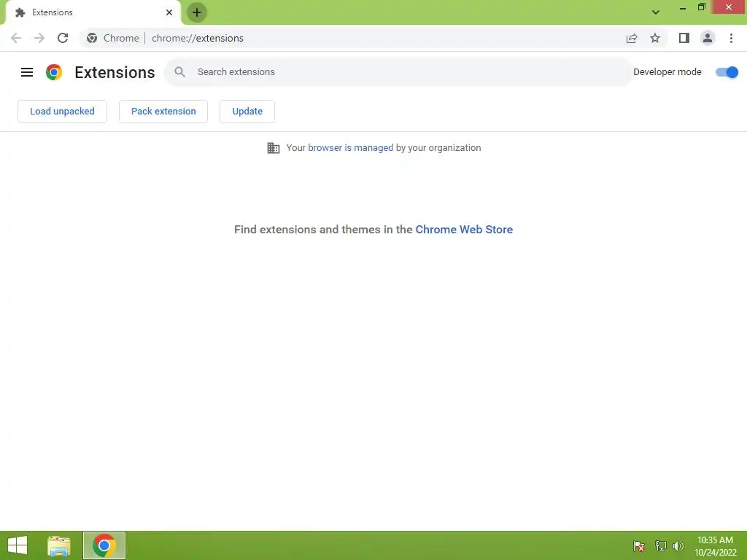Click Load unpacked button

click(63, 112)
